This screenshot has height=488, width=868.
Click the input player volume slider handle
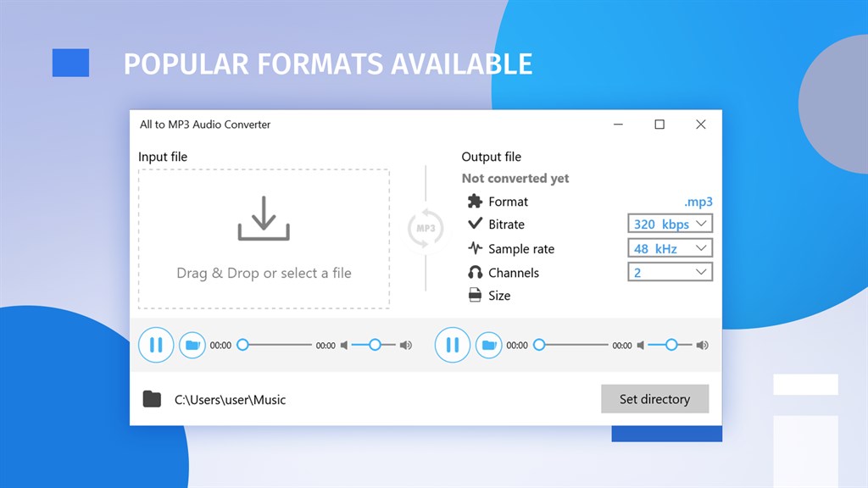(375, 346)
